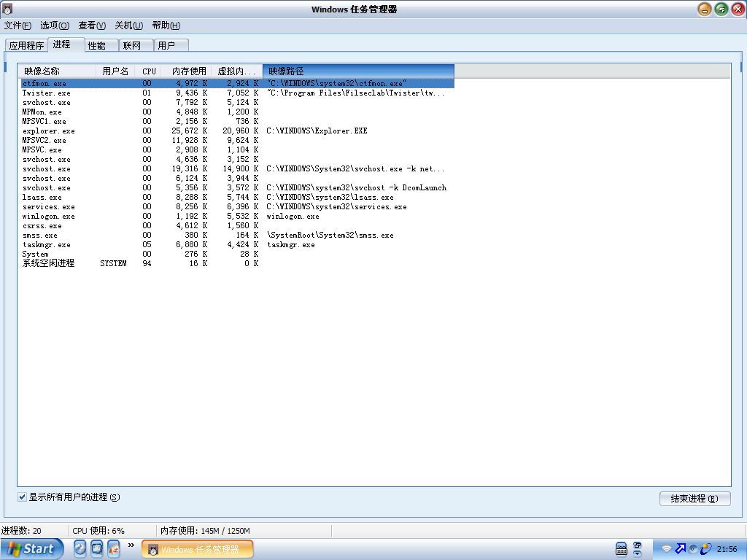Click 内存使用: 145M / 1250M status
This screenshot has width=747, height=560.
point(205,531)
